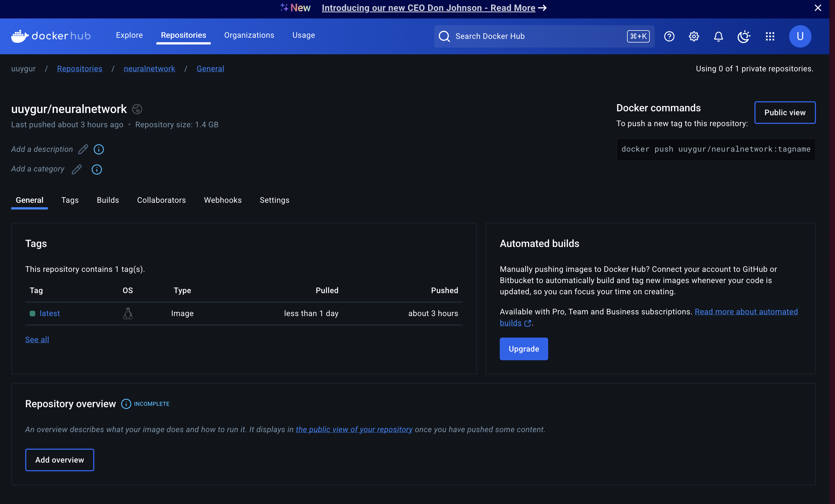
Task: Focus the Search Docker Hub field
Action: [539, 36]
